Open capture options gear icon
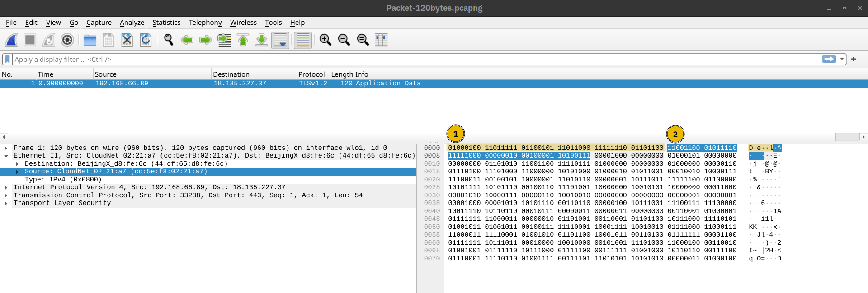 click(67, 40)
